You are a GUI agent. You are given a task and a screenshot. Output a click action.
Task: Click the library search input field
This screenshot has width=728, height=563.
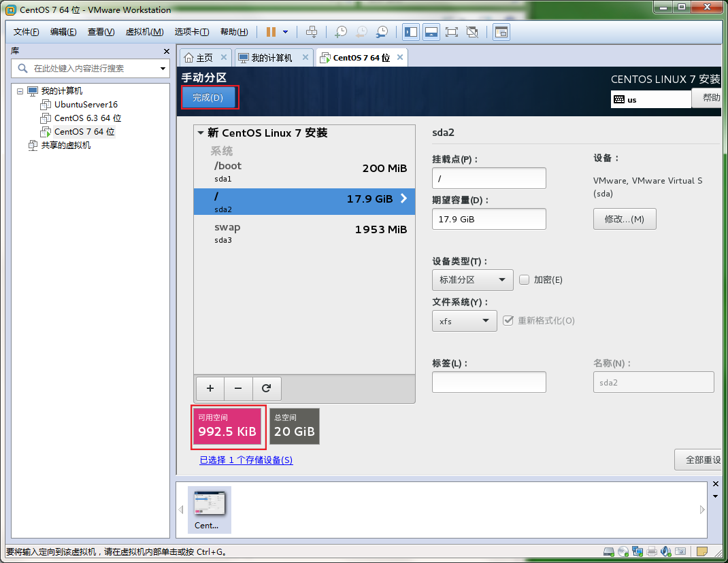[90, 68]
